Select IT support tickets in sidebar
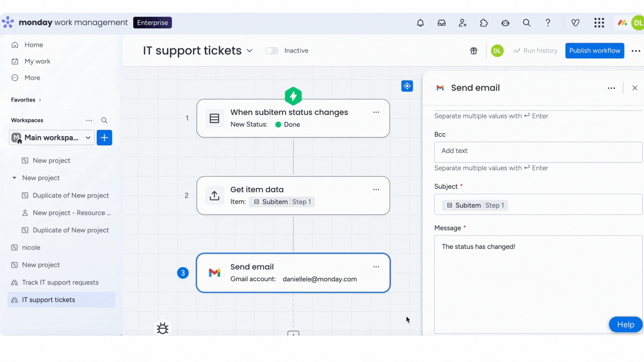This screenshot has height=362, width=644. tap(61, 300)
